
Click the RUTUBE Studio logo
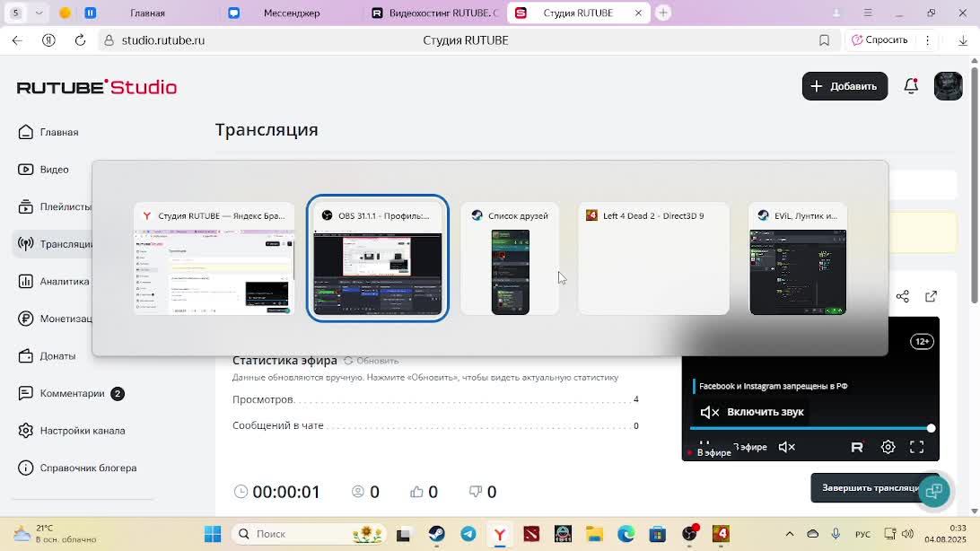click(97, 87)
